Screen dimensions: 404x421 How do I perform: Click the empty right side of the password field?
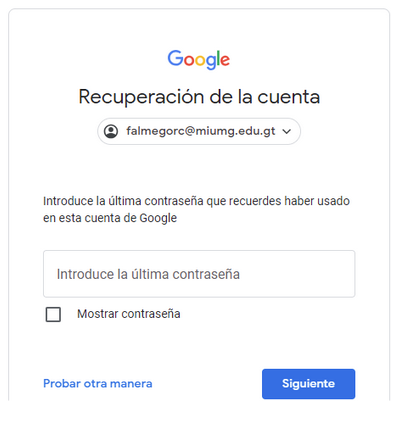297,274
